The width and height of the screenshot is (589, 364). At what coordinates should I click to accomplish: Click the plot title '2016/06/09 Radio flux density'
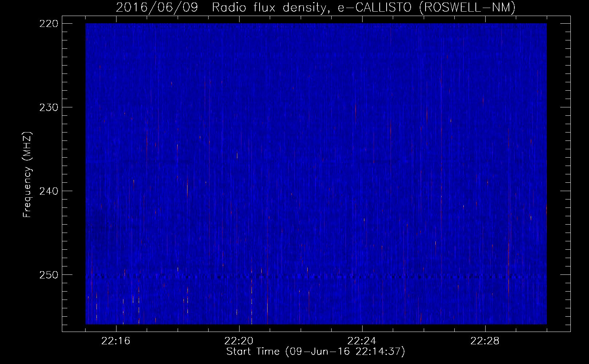tap(316, 7)
